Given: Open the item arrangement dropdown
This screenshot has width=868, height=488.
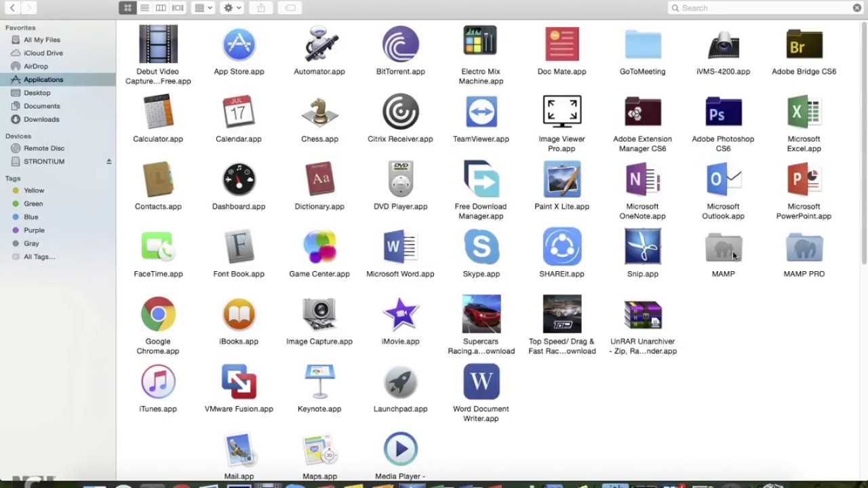Looking at the screenshot, I should pyautogui.click(x=203, y=8).
